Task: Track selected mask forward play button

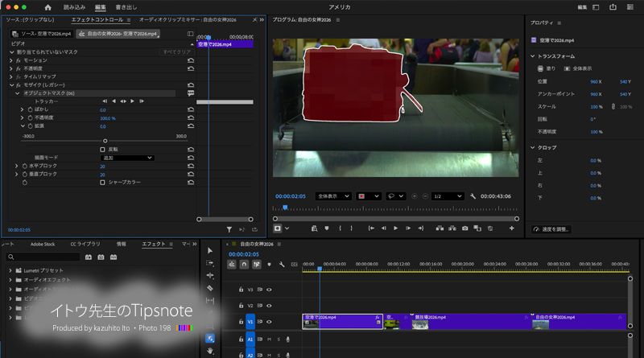Action: (x=132, y=101)
